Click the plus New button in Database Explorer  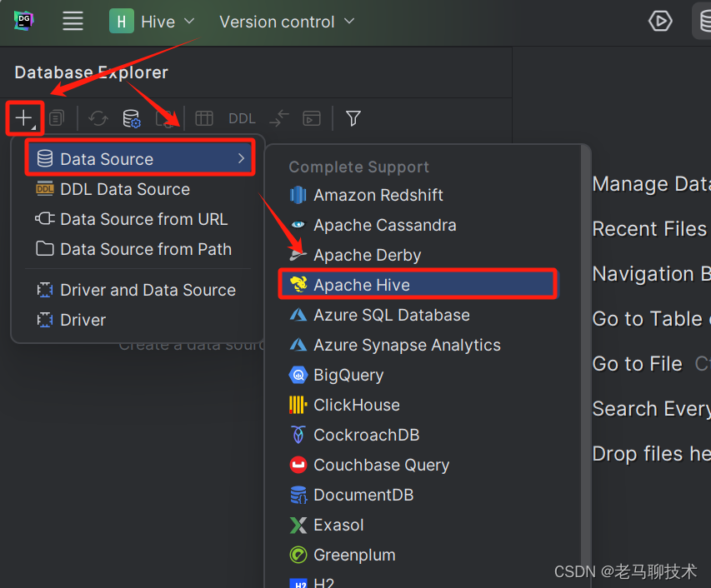[24, 119]
